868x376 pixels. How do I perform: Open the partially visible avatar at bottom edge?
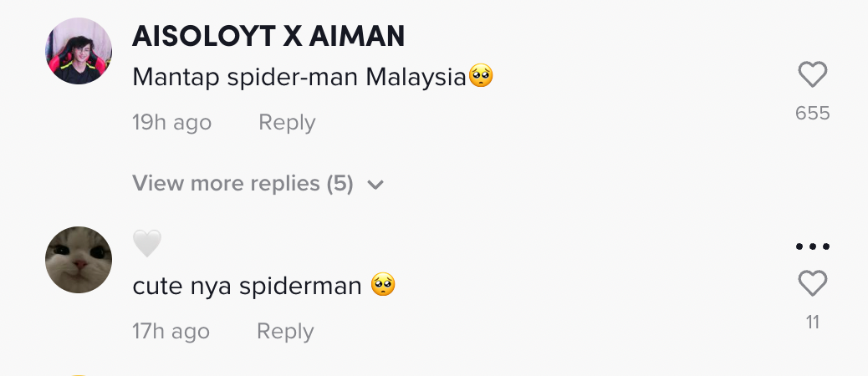click(x=79, y=375)
